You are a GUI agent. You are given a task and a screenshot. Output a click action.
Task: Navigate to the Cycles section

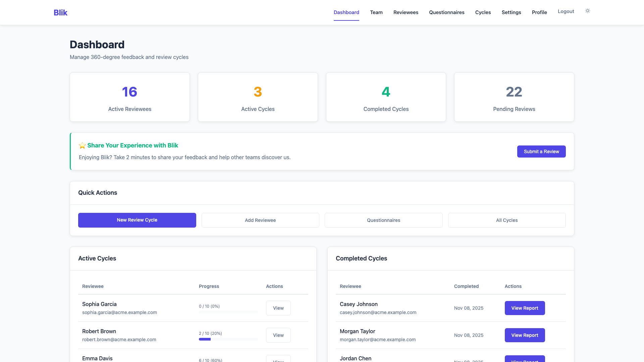click(483, 12)
